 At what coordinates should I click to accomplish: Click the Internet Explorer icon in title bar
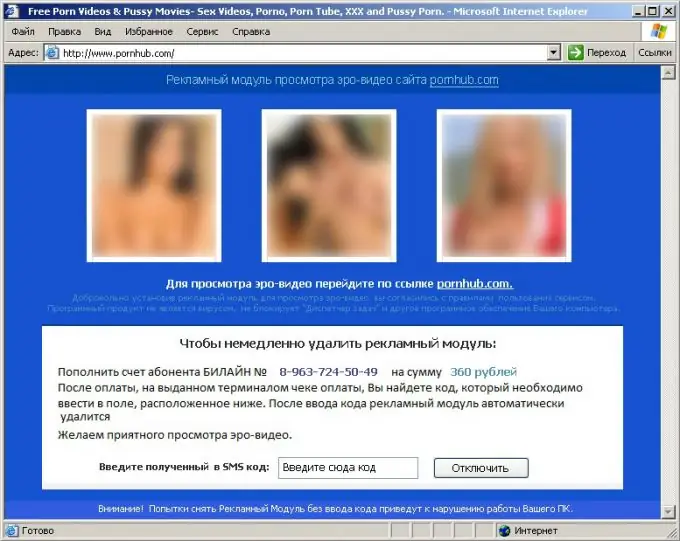12,10
